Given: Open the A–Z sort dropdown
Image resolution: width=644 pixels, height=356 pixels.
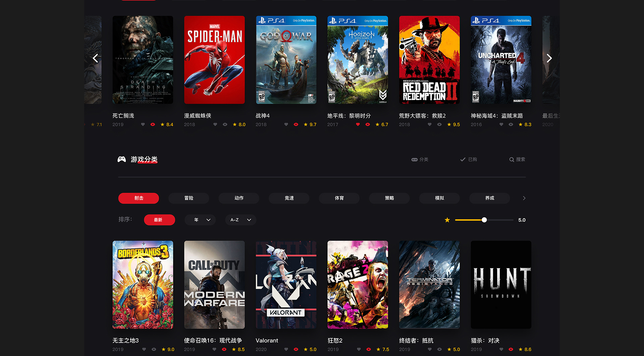Looking at the screenshot, I should pyautogui.click(x=241, y=220).
